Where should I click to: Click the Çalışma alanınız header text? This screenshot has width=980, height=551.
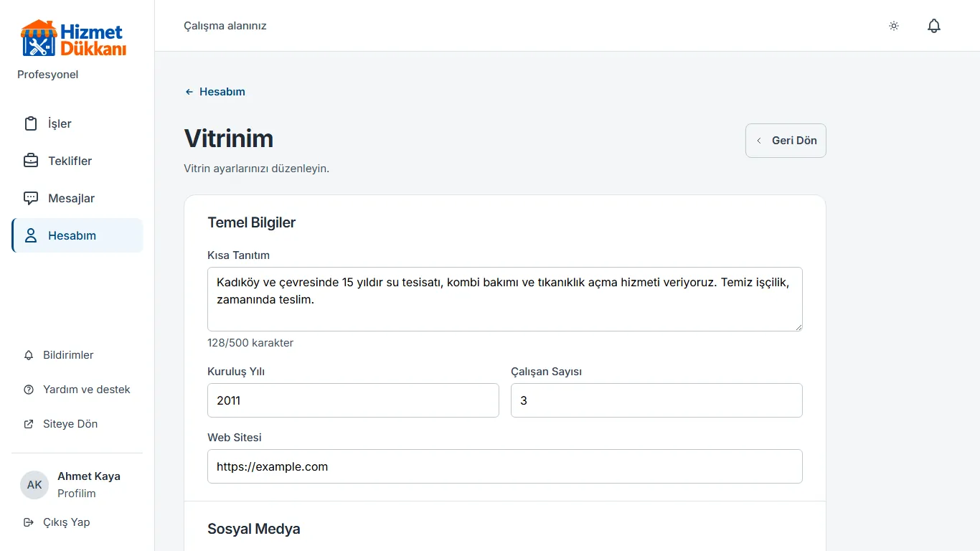225,26
